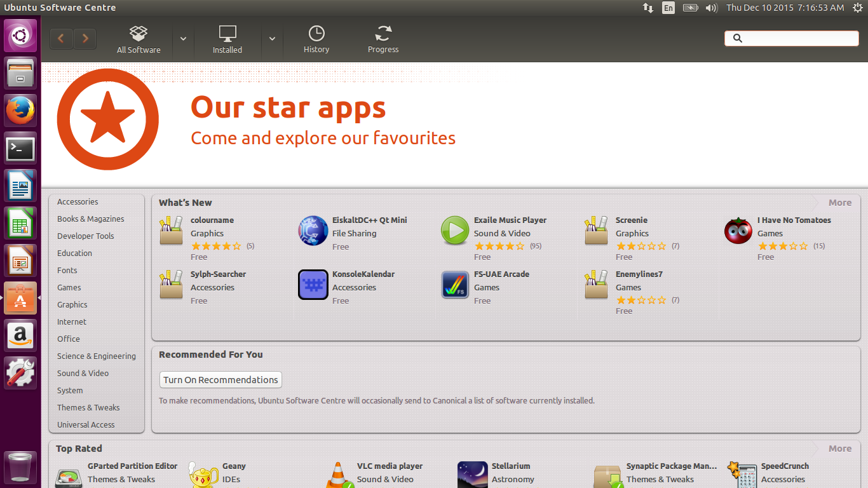The image size is (868, 488).
Task: Open LibreOffice Impress from launcher
Action: [20, 261]
